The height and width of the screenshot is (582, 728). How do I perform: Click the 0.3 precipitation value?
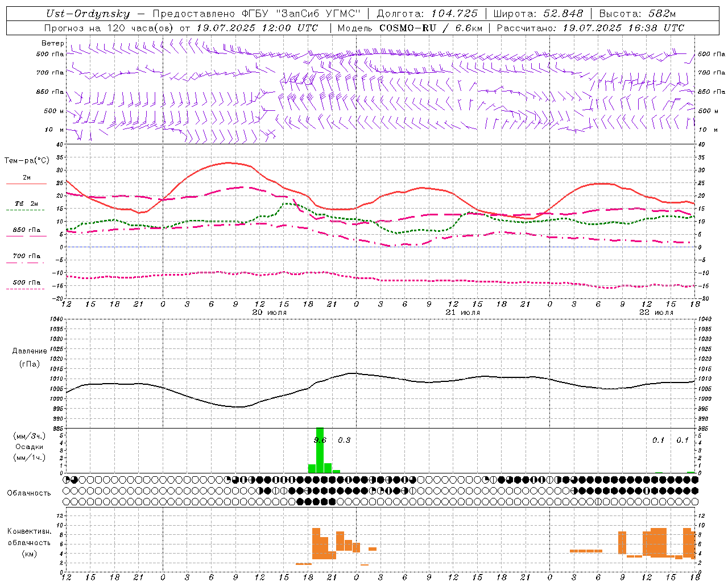(x=344, y=440)
